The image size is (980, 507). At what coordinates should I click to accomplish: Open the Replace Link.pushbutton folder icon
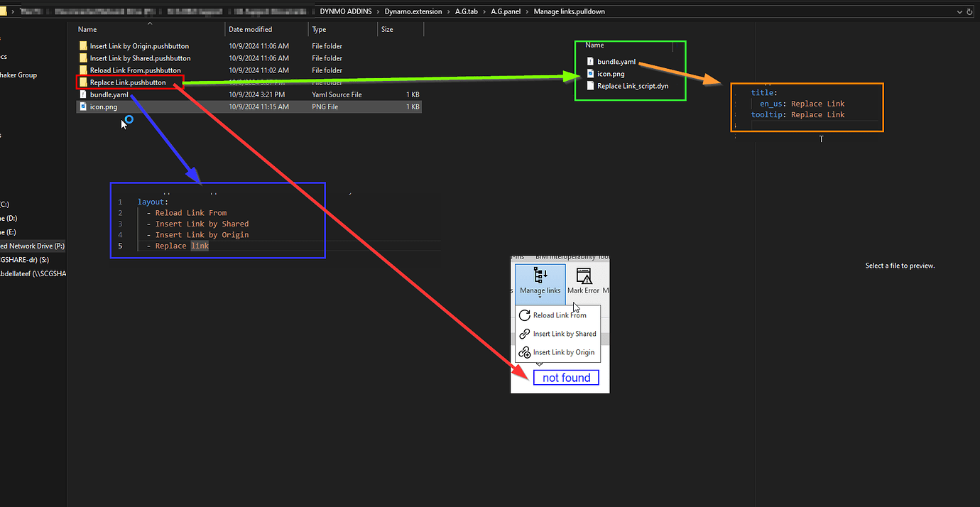84,82
